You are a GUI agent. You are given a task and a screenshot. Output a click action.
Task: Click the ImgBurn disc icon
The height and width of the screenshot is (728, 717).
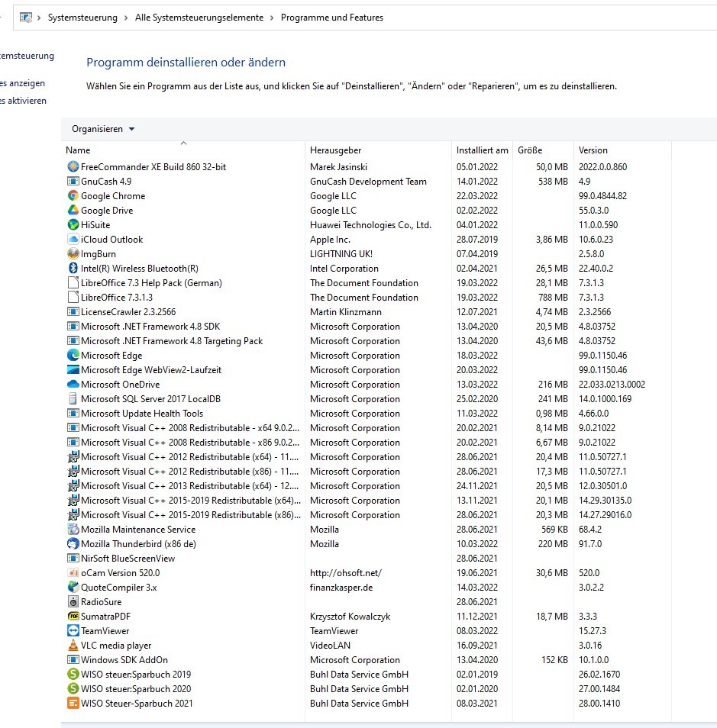[73, 254]
